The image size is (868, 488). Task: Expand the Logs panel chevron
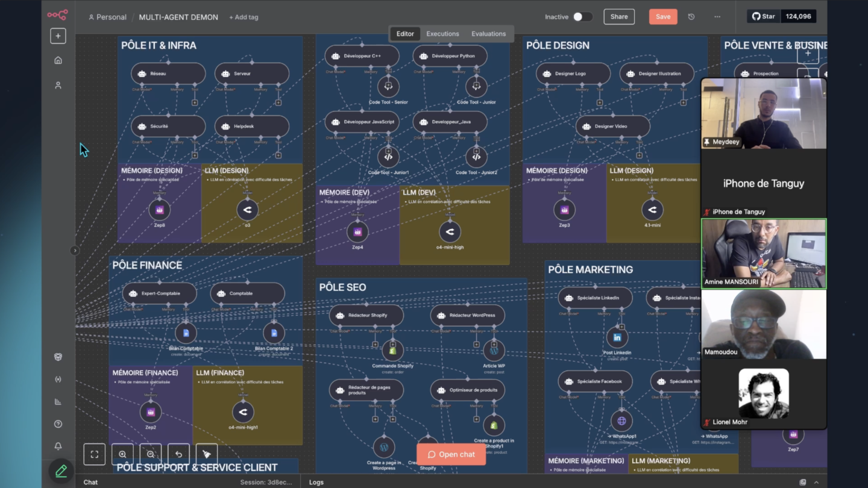point(816,482)
